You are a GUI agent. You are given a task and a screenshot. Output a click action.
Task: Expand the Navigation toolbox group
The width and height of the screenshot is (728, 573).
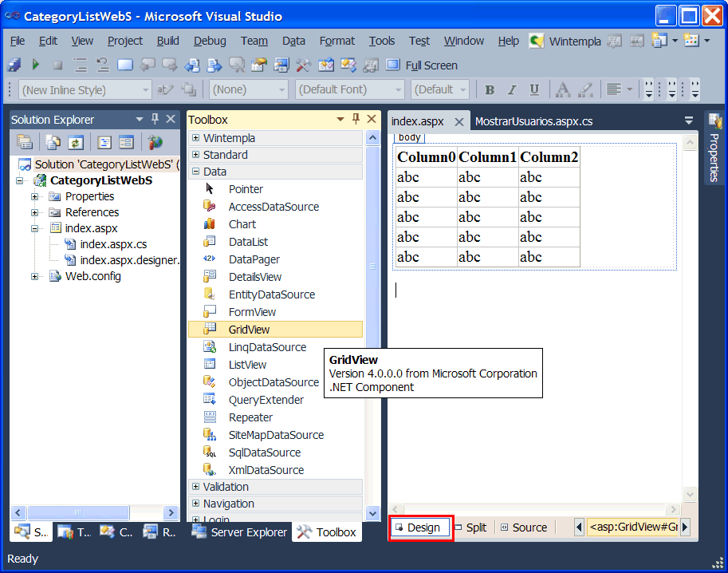(195, 504)
